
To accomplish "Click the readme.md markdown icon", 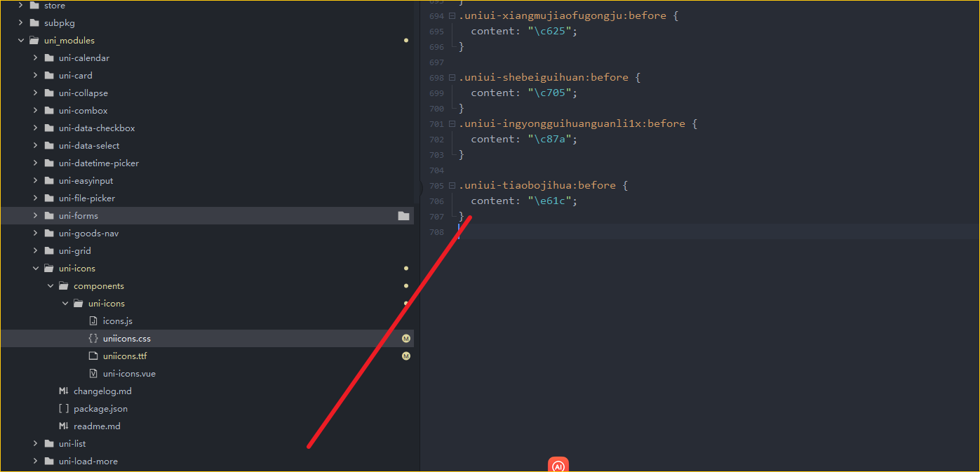I will [x=64, y=426].
